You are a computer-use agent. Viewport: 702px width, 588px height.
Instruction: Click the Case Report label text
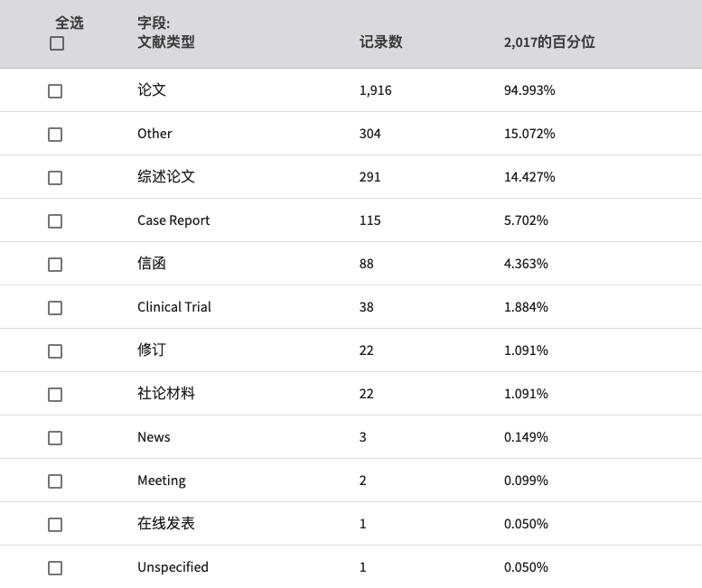coord(173,220)
